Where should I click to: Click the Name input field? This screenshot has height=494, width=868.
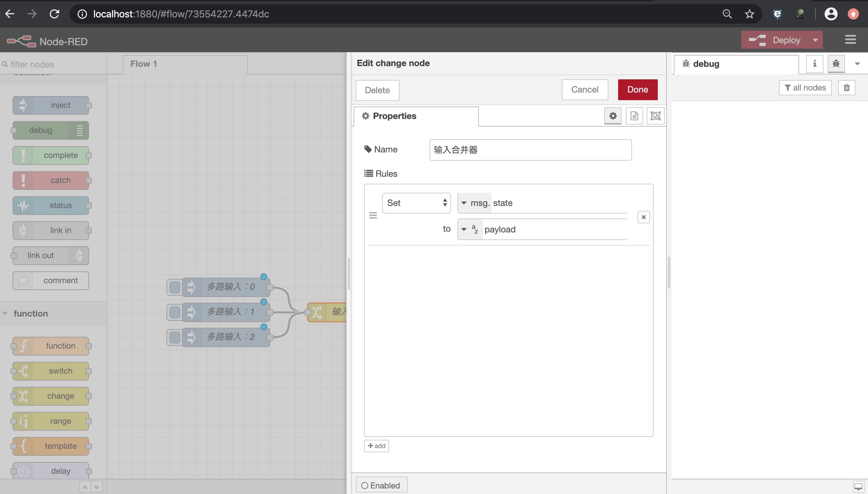tap(530, 150)
